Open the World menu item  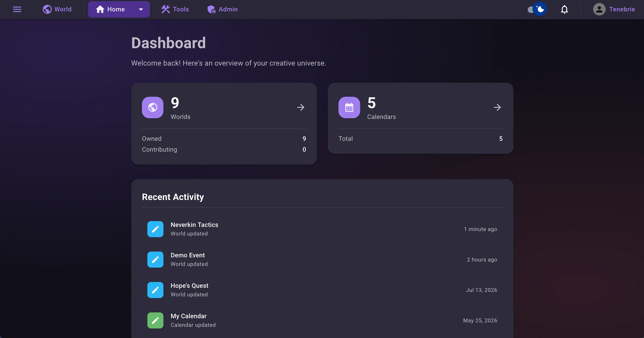coord(57,9)
